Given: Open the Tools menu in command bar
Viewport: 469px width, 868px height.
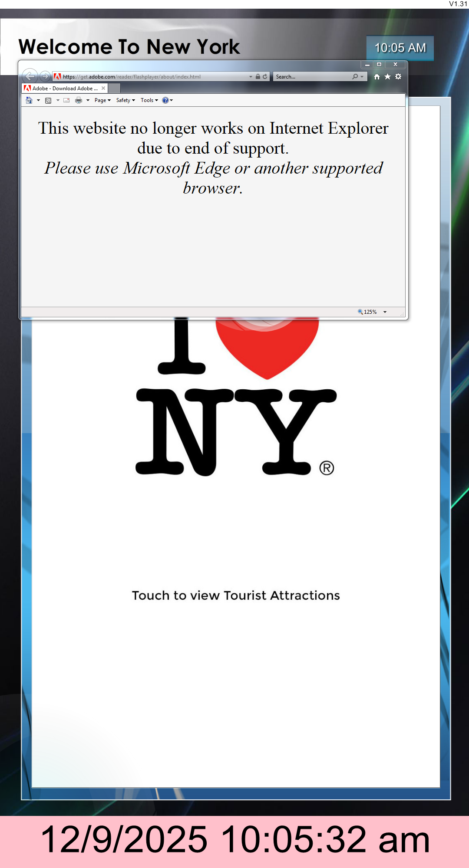Looking at the screenshot, I should coord(149,100).
